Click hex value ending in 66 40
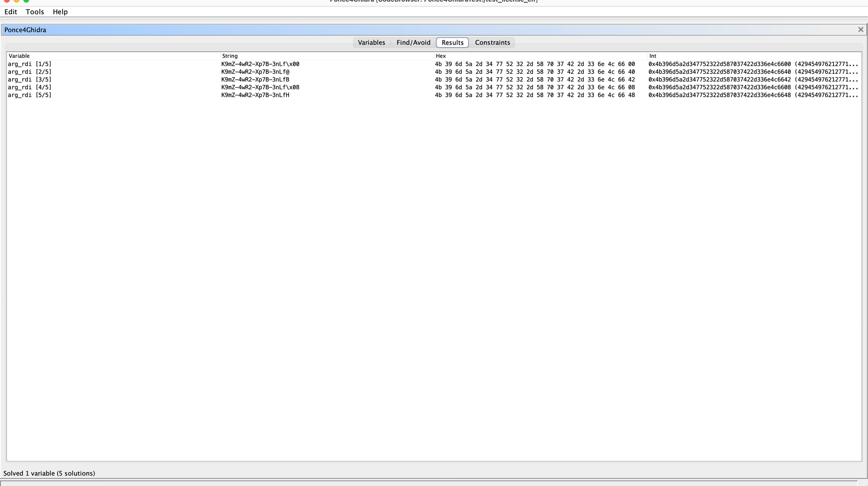 tap(535, 72)
